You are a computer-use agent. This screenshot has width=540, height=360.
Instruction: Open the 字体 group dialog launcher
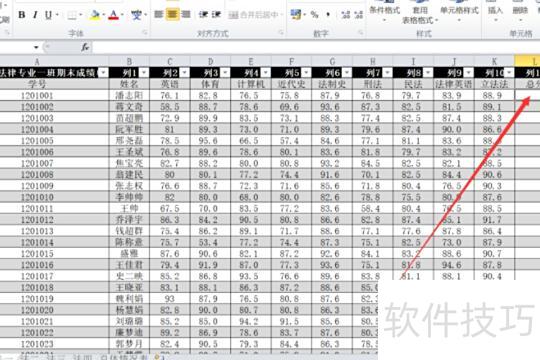click(145, 33)
